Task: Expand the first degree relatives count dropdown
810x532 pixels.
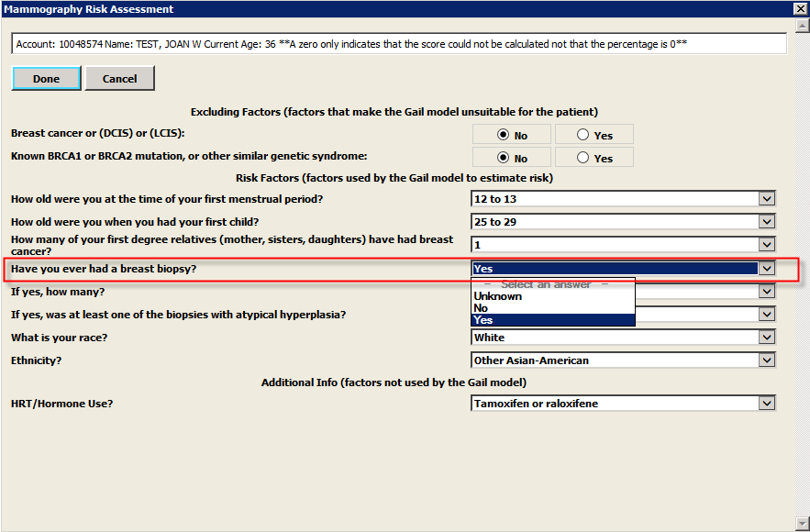Action: [767, 245]
